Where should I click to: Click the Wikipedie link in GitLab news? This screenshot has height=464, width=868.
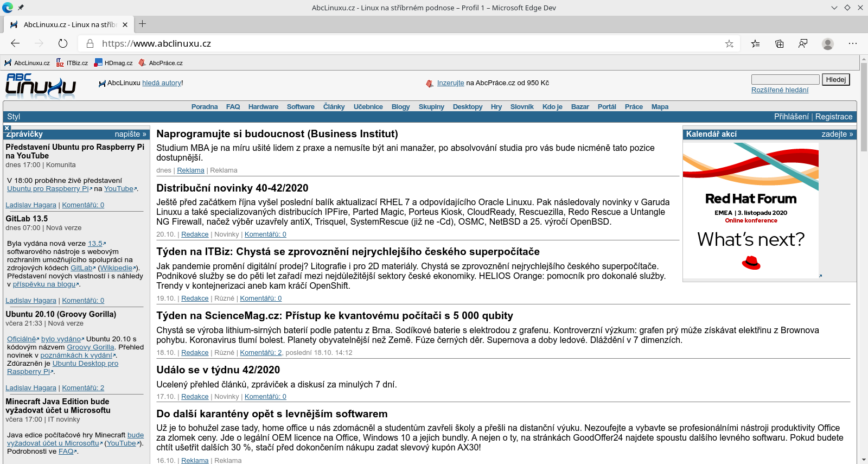[117, 268]
